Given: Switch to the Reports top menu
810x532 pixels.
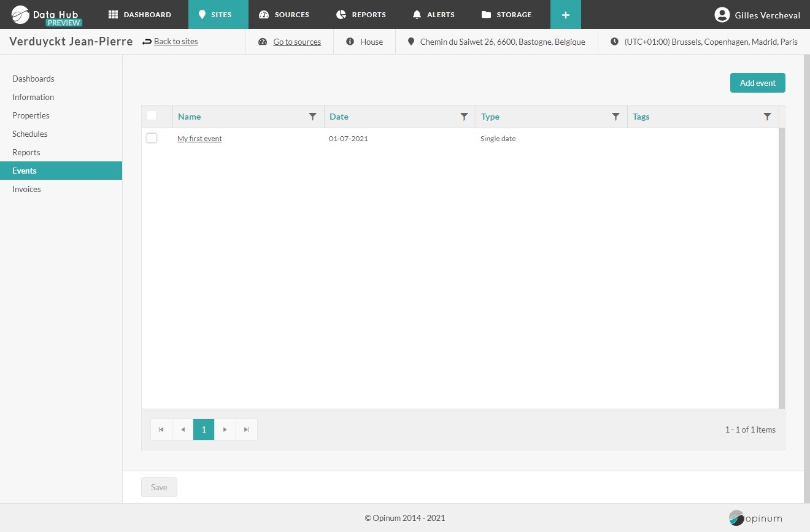Looking at the screenshot, I should (x=361, y=15).
